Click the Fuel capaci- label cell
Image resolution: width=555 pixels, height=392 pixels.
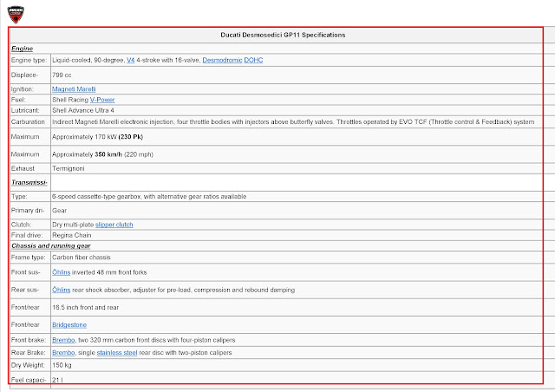pos(30,380)
